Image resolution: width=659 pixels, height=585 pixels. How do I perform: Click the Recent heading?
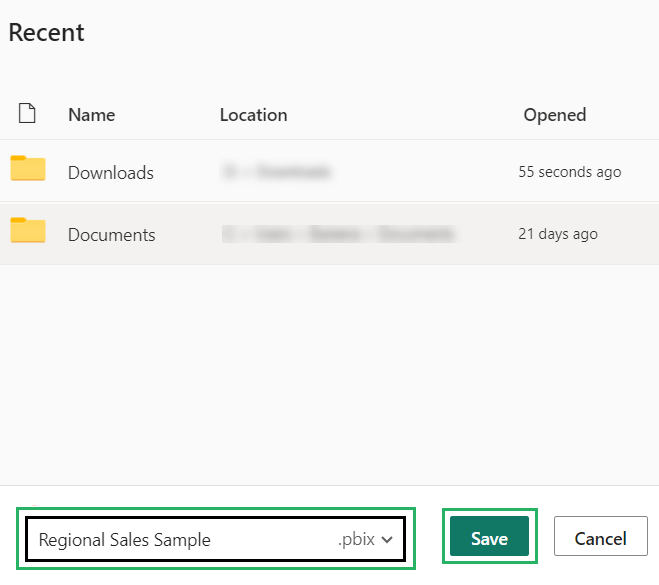46,32
